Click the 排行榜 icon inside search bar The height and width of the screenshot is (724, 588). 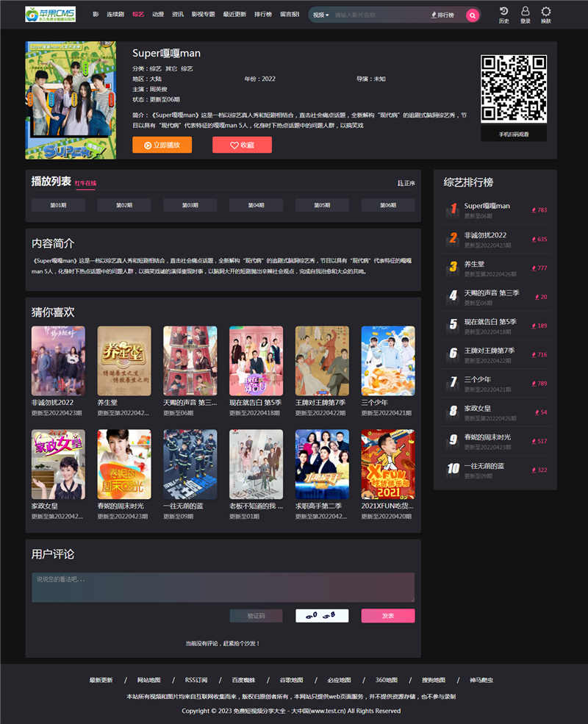442,15
